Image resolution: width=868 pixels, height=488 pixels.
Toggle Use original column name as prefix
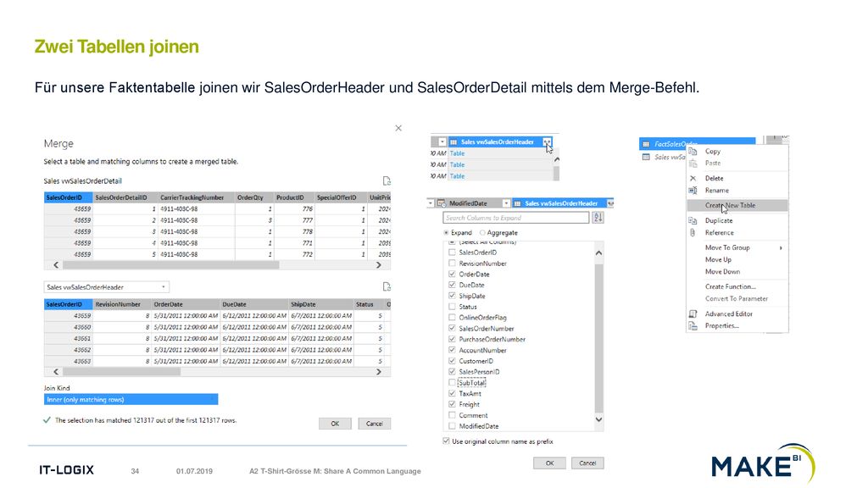[446, 441]
